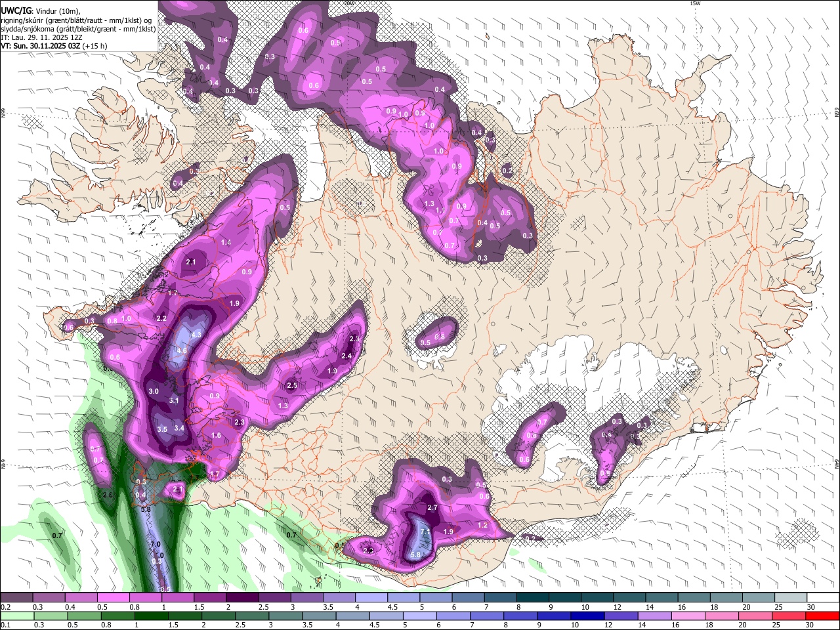Select the top snow-scale swatch labeled 20
The width and height of the screenshot is (840, 630).
pyautogui.click(x=759, y=598)
